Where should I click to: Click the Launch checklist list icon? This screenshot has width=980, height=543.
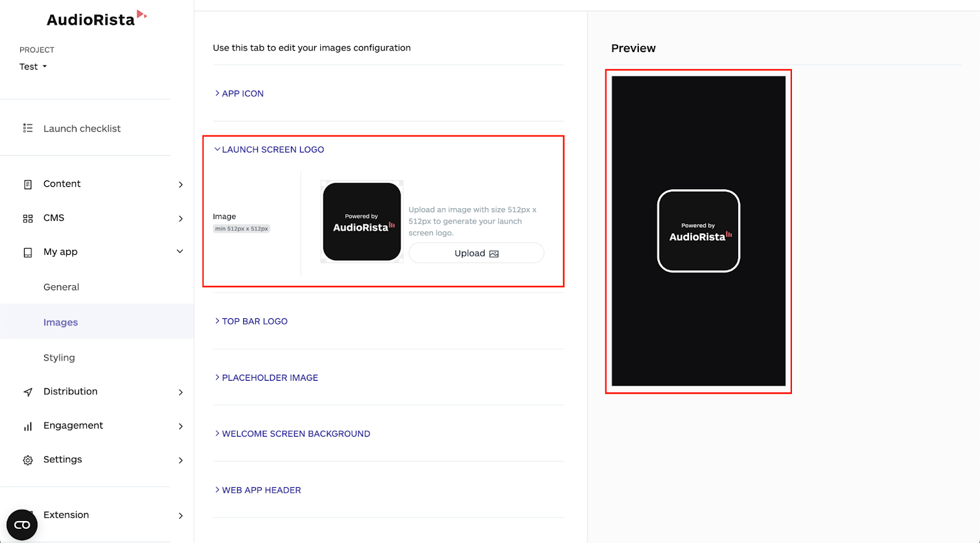pos(28,128)
